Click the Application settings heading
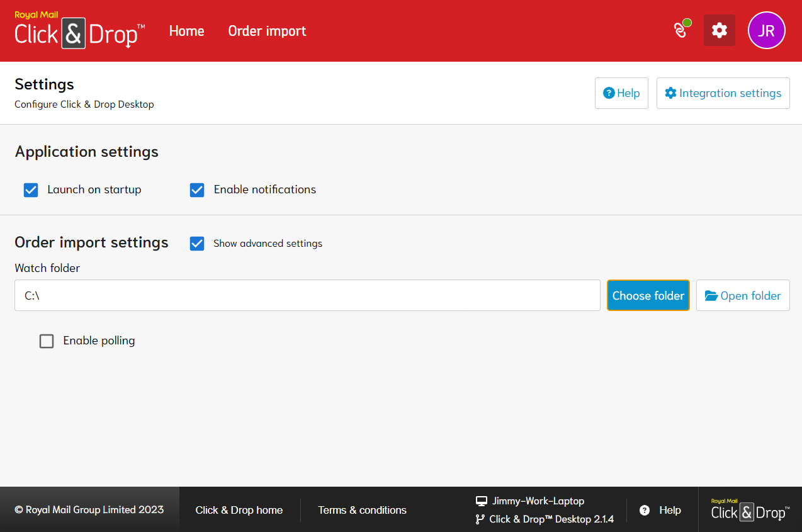The image size is (802, 532). tap(87, 152)
